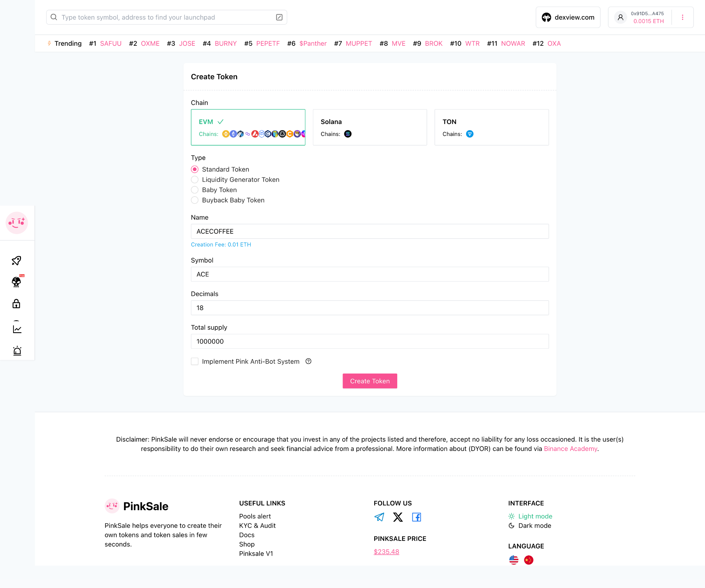Screen dimensions: 705x588
Task: Click the X (Twitter) icon under Follow Us
Action: (x=398, y=517)
